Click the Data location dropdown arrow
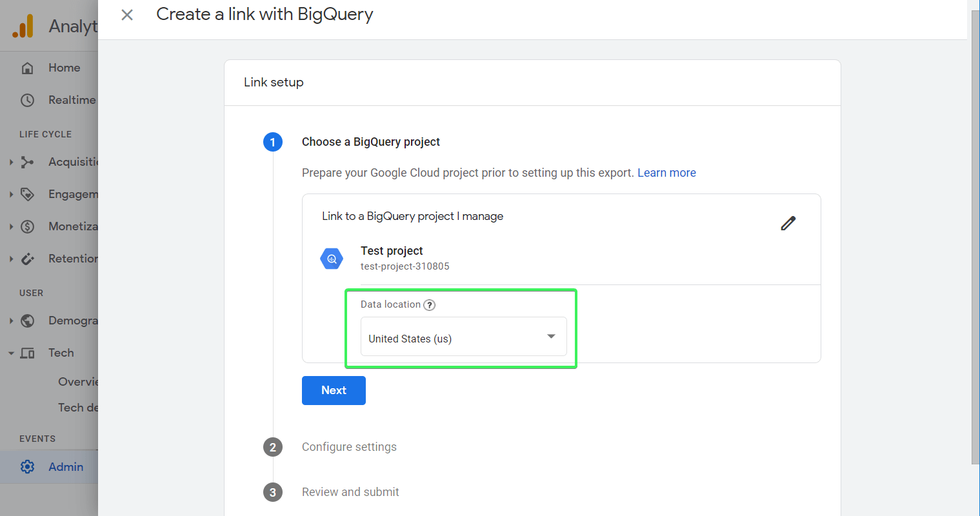 551,337
